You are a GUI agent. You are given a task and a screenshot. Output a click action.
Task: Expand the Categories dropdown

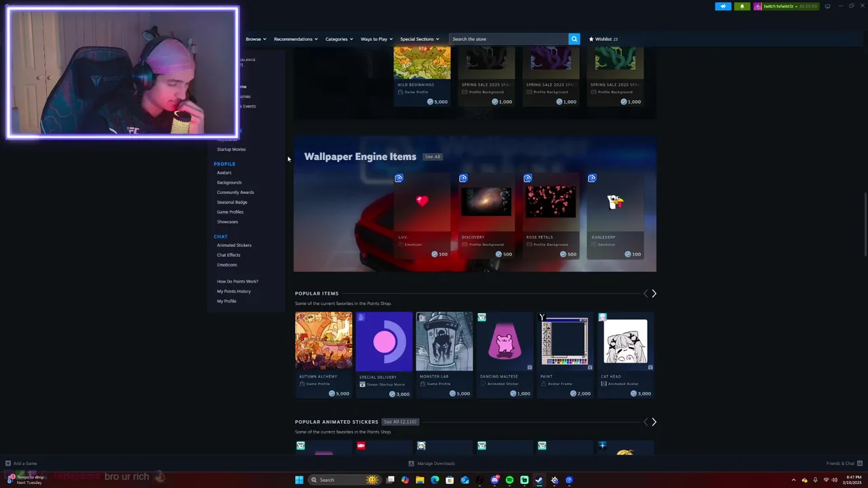pos(338,39)
